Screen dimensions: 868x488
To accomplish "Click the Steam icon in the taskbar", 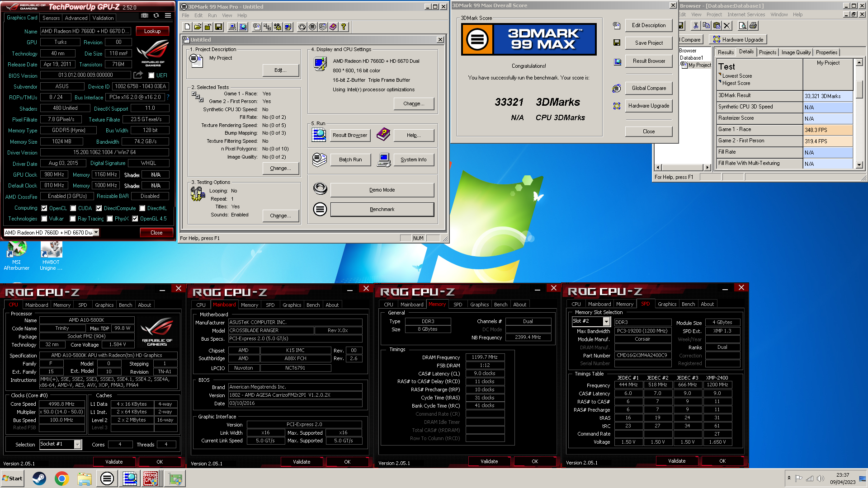I will 39,479.
